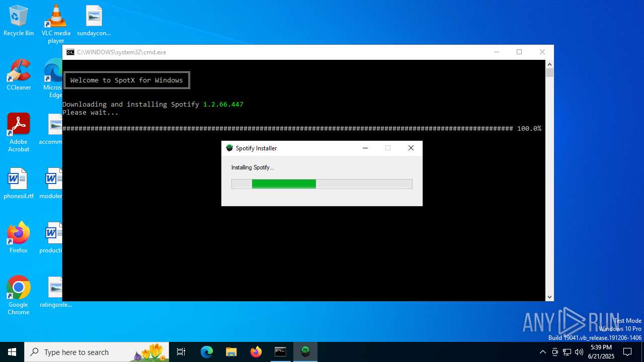Image resolution: width=644 pixels, height=362 pixels.
Task: Click the 'Please wait...' text line
Action: pos(91,113)
